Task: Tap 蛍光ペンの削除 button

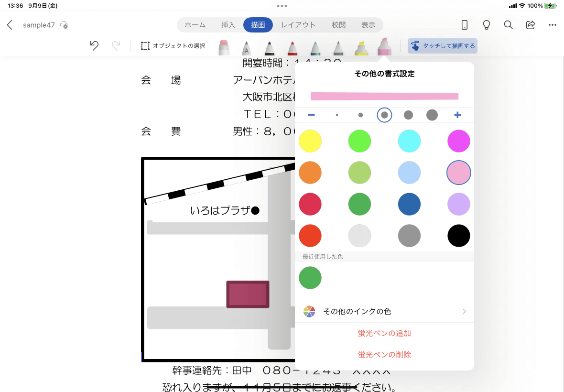Action: [384, 355]
